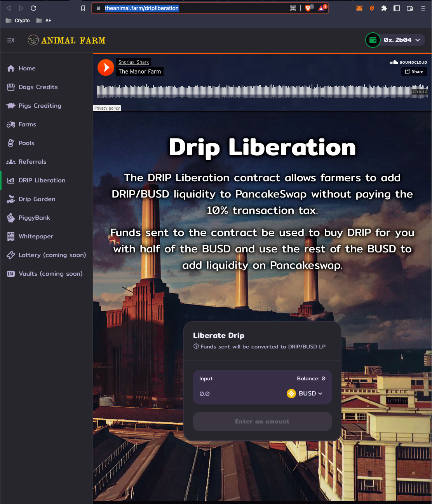Click the Animal Farm pig logo
The image size is (432, 504).
click(33, 40)
